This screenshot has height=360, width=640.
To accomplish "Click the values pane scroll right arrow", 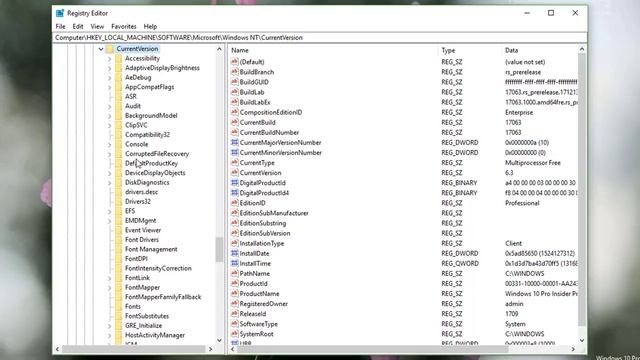I will point(573,349).
